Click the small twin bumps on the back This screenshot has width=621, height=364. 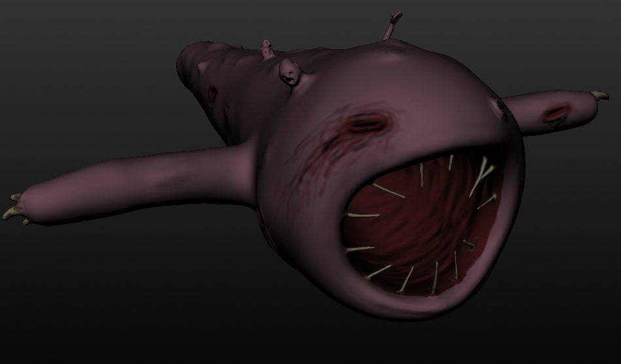[266, 49]
